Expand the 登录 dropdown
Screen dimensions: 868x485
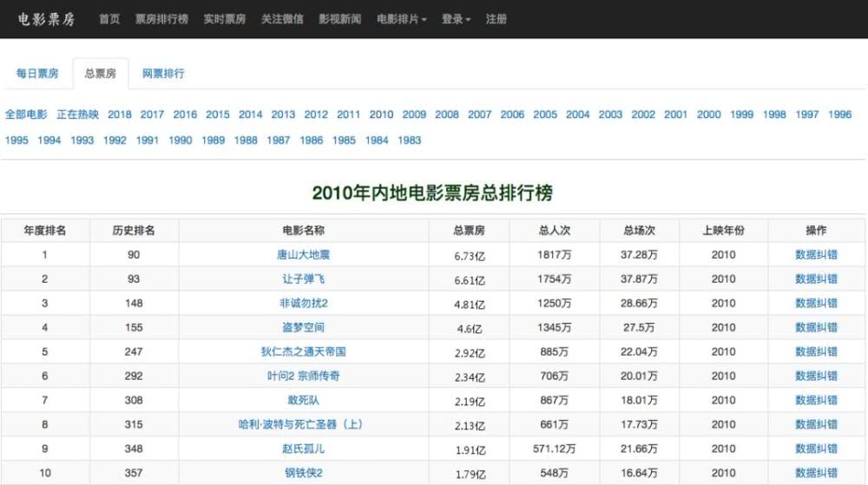pyautogui.click(x=456, y=19)
